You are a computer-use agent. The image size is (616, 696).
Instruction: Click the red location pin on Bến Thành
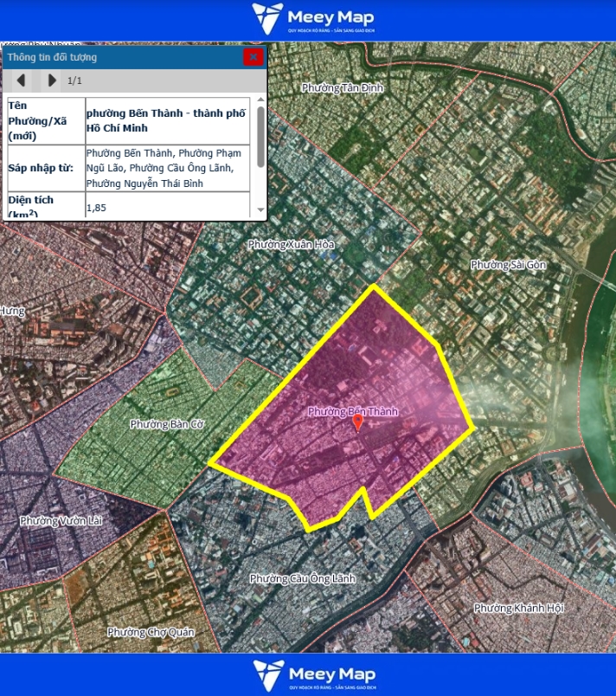(357, 423)
